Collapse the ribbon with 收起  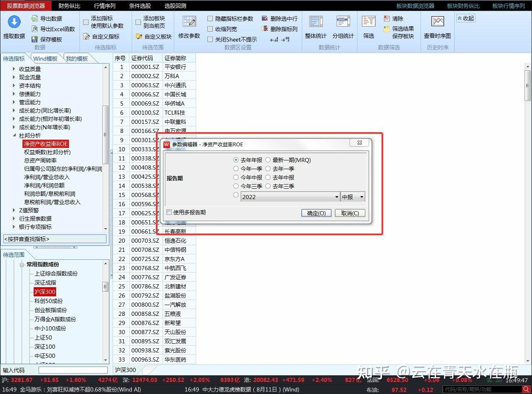pyautogui.click(x=465, y=18)
